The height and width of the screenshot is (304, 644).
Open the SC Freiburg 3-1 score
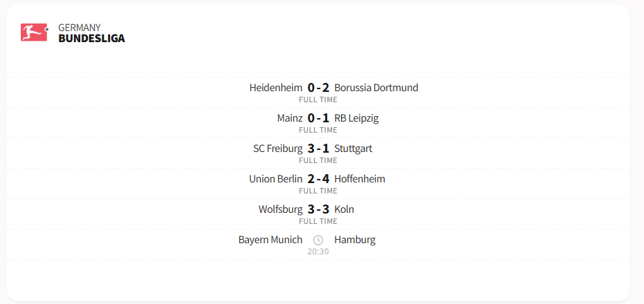point(318,149)
